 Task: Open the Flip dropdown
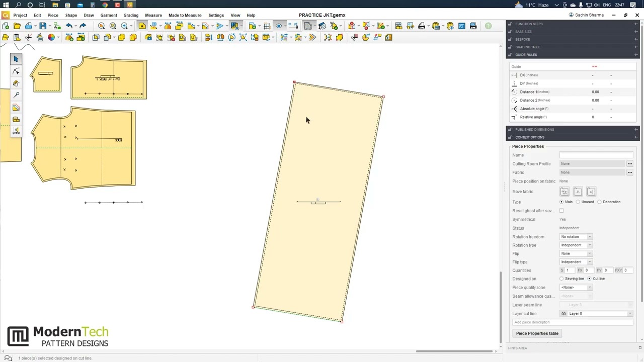(x=576, y=254)
